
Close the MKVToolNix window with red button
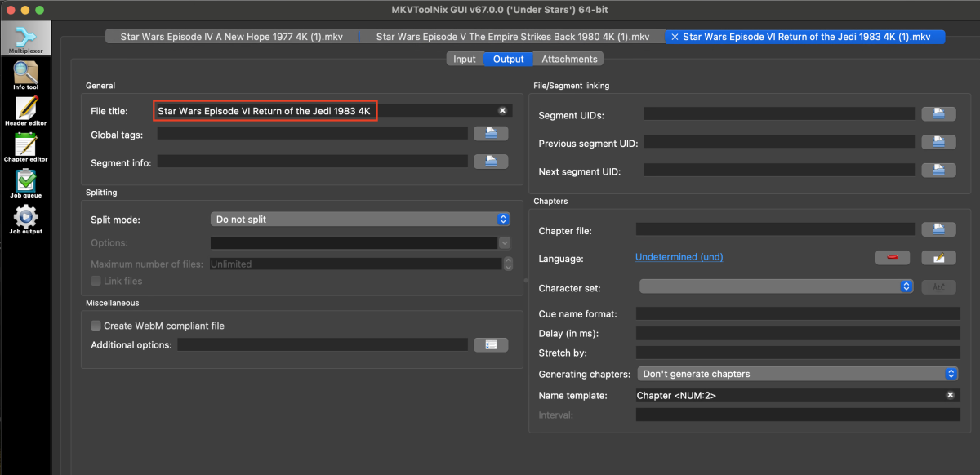coord(11,10)
